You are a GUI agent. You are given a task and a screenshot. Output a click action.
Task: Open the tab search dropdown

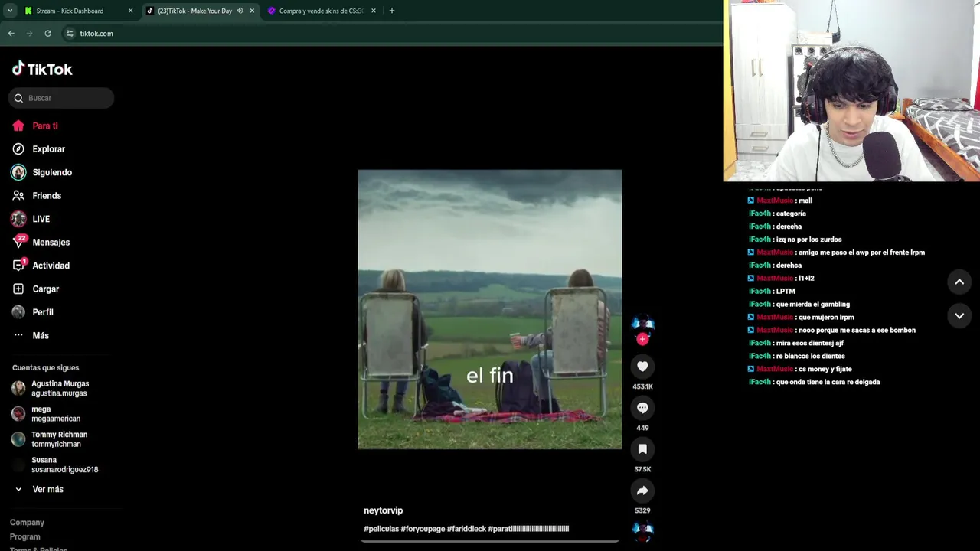pyautogui.click(x=10, y=11)
